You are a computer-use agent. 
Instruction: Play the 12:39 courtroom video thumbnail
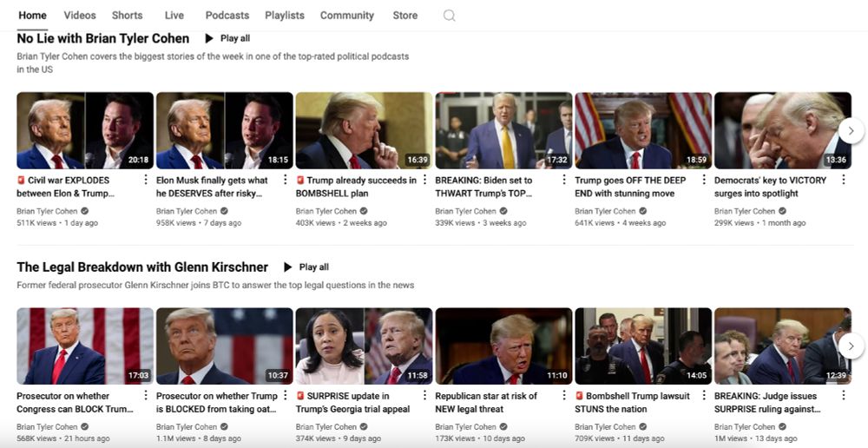783,346
